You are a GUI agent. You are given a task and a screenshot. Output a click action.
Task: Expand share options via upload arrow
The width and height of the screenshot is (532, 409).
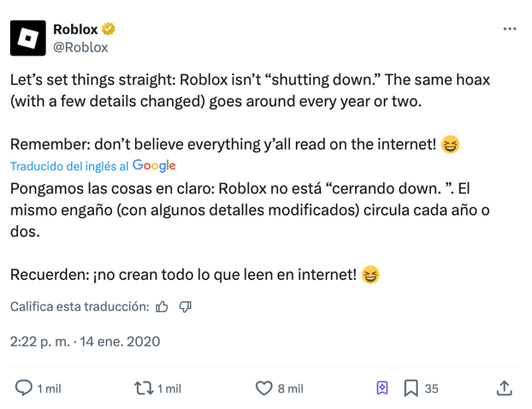[503, 388]
